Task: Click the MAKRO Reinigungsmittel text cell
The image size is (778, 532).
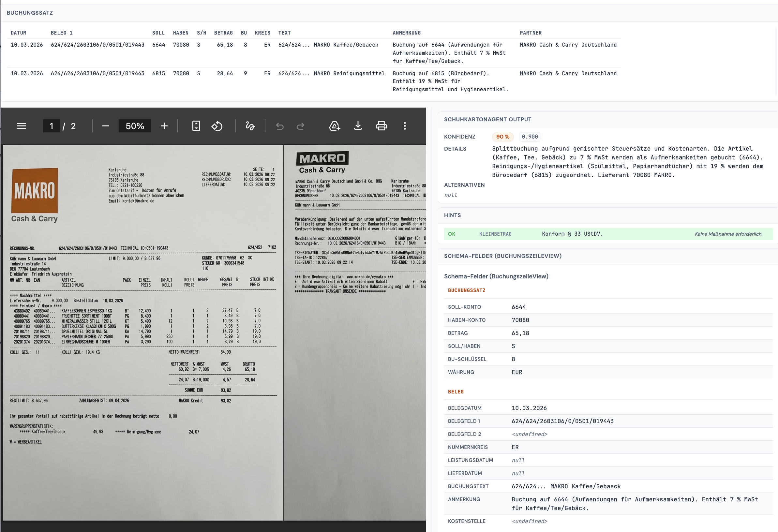Action: [331, 73]
